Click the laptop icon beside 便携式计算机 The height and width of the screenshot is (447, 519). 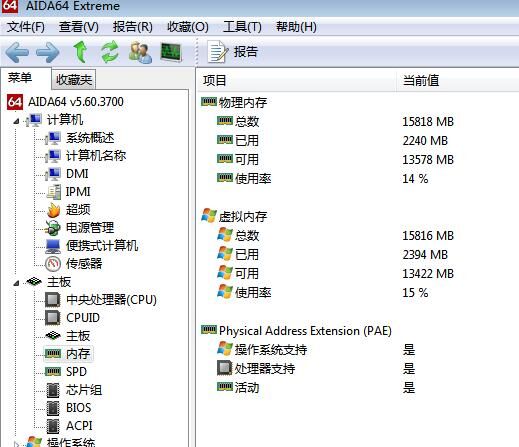pos(53,246)
